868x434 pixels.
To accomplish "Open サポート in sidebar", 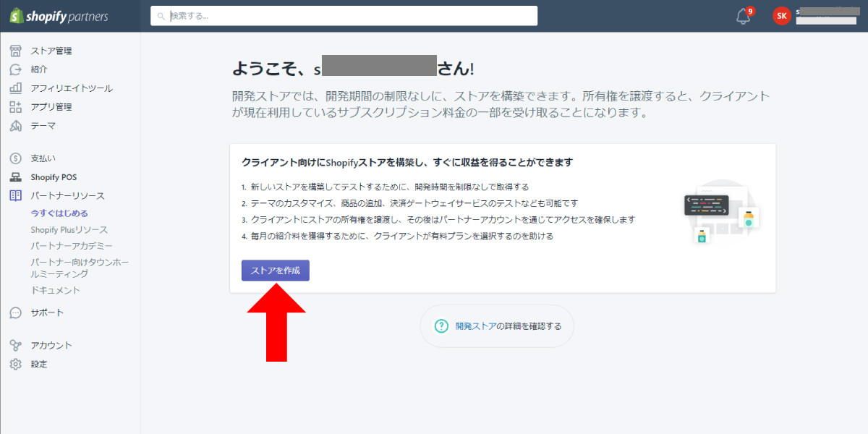I will click(47, 313).
